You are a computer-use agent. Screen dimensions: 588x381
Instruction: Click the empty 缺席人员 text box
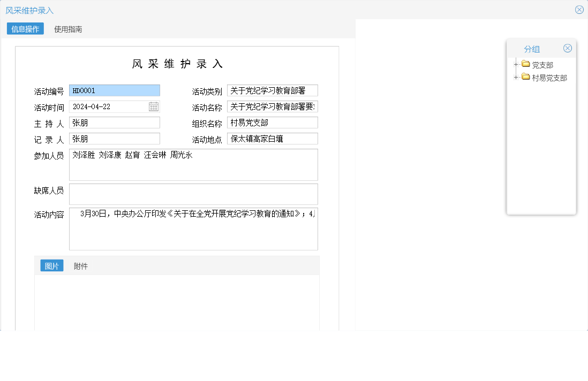point(193,194)
